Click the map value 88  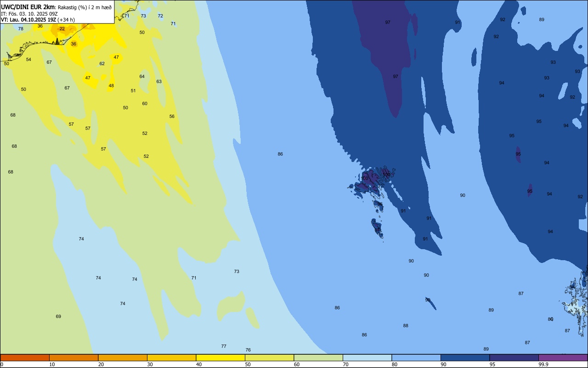(406, 326)
